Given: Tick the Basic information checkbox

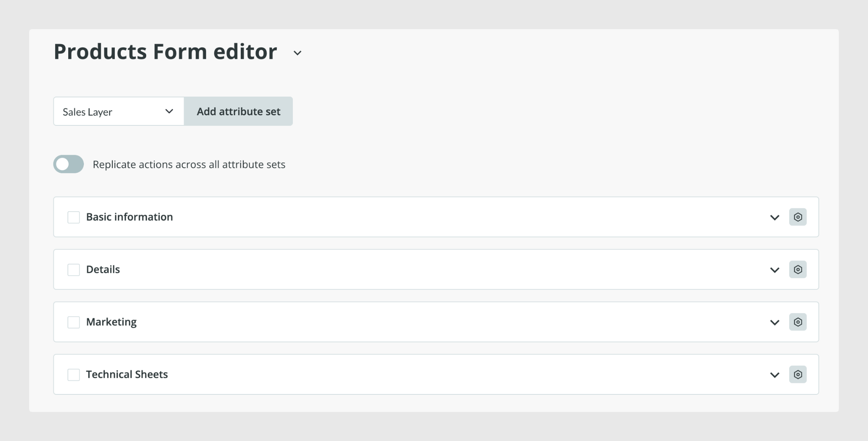Looking at the screenshot, I should tap(74, 217).
